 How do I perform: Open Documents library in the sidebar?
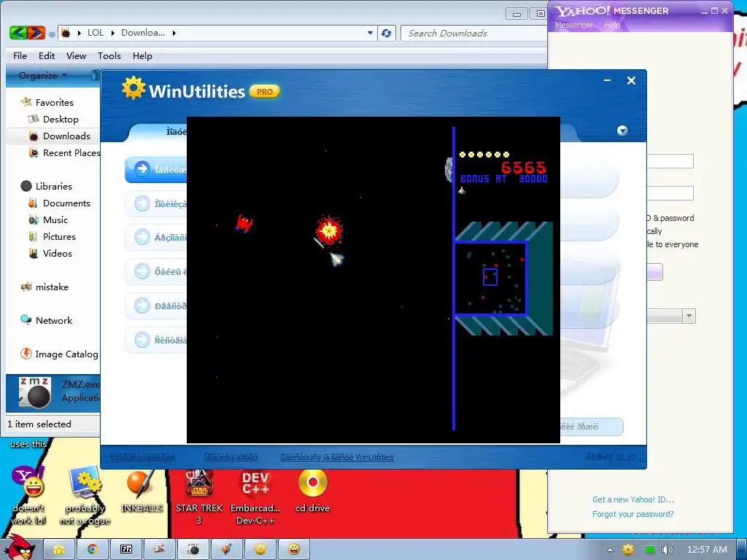tap(66, 203)
